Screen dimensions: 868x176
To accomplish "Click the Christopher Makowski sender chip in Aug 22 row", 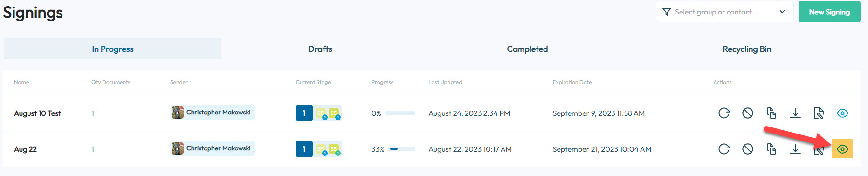I will tap(212, 148).
